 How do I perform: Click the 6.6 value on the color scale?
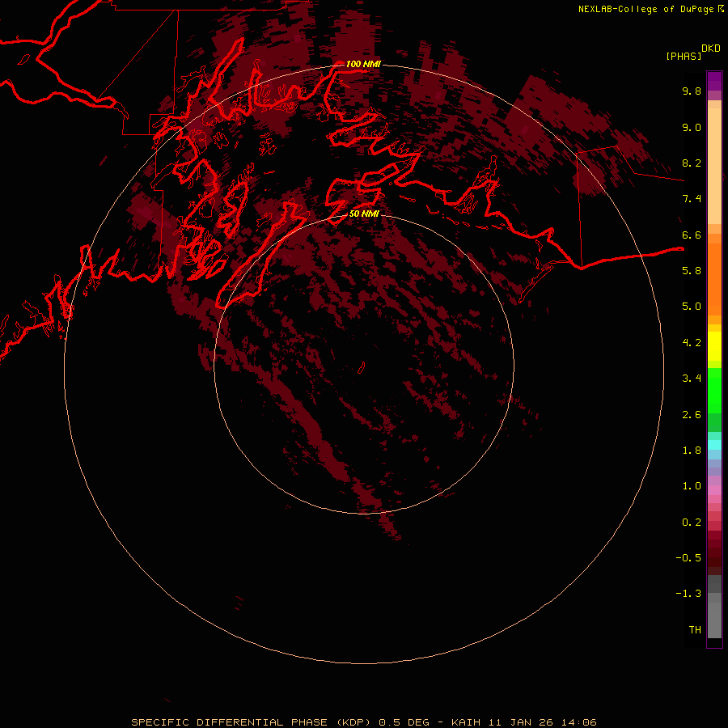tap(692, 235)
